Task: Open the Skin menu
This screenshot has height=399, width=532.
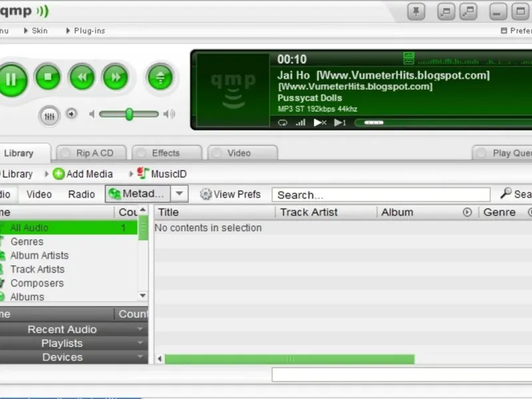Action: coord(36,31)
